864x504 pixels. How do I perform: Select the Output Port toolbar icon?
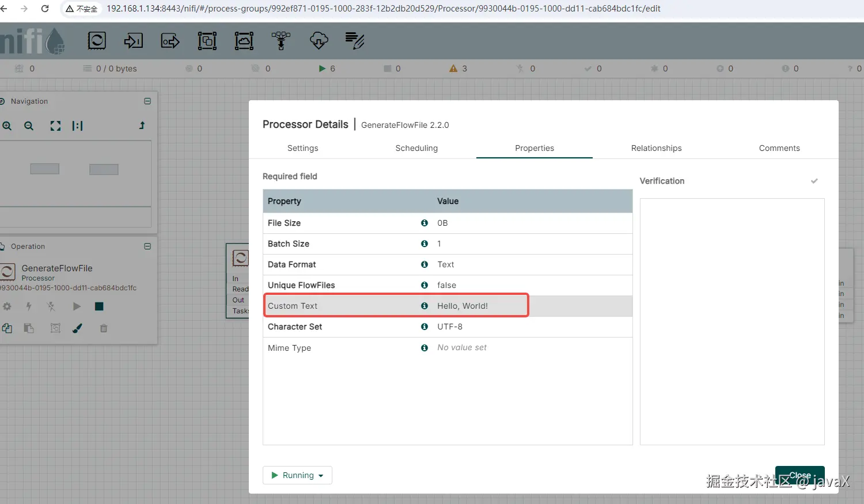(170, 41)
